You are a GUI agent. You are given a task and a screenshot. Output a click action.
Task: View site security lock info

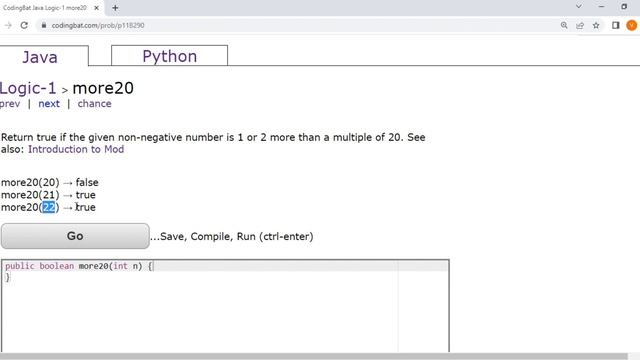44,25
